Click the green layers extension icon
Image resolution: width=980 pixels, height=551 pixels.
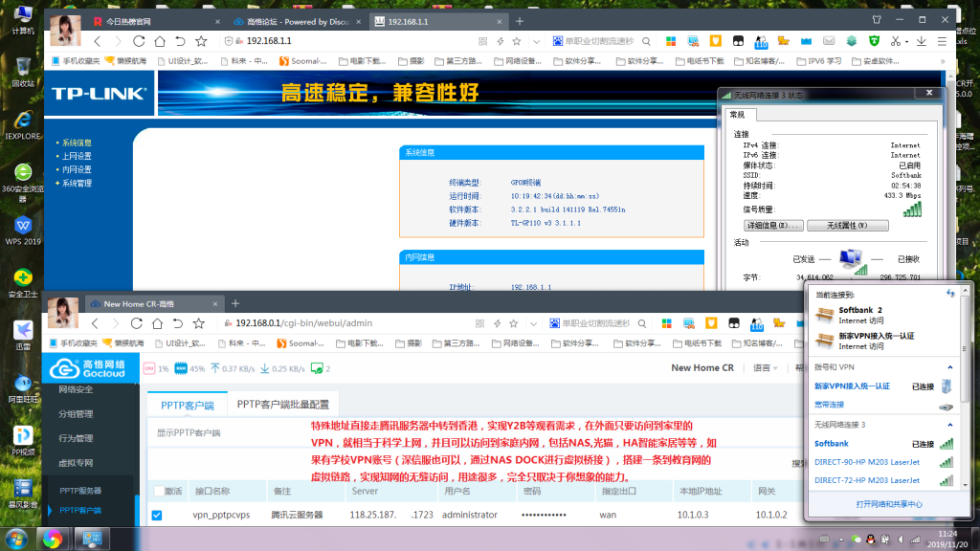pyautogui.click(x=851, y=41)
